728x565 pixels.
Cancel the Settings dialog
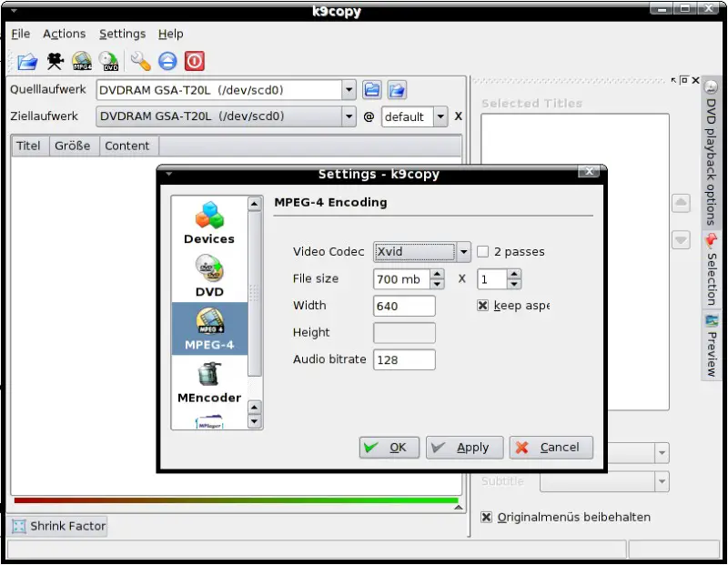tap(551, 448)
